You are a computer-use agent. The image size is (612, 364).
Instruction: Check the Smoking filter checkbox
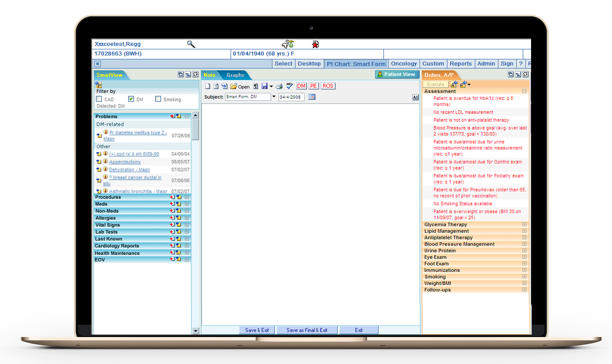[158, 99]
